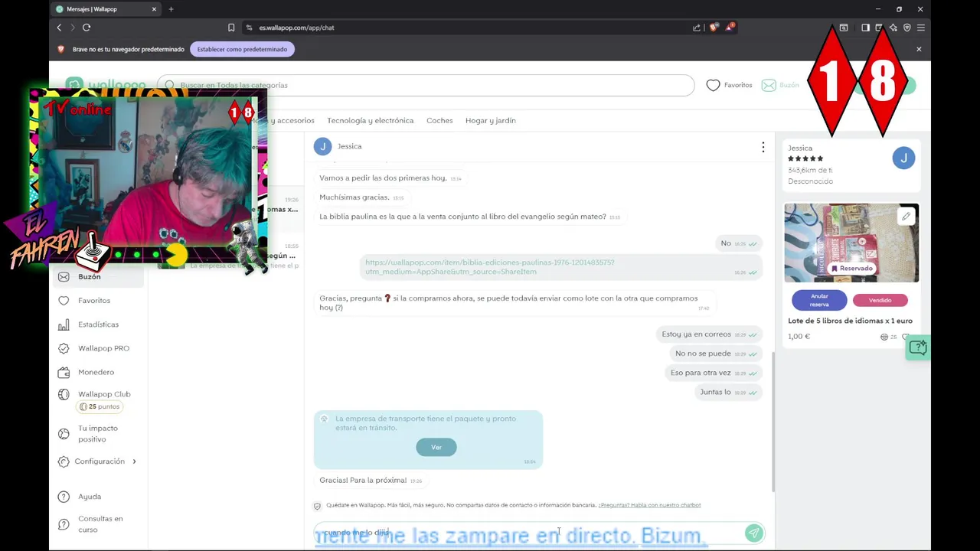The width and height of the screenshot is (980, 551).
Task: Click Establecer como predeterminado button
Action: [242, 49]
